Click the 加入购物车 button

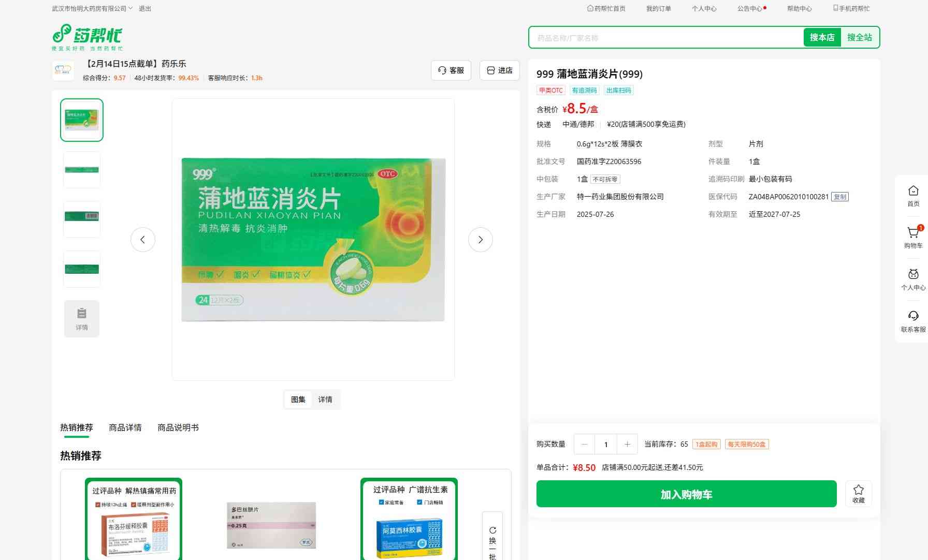pos(686,494)
